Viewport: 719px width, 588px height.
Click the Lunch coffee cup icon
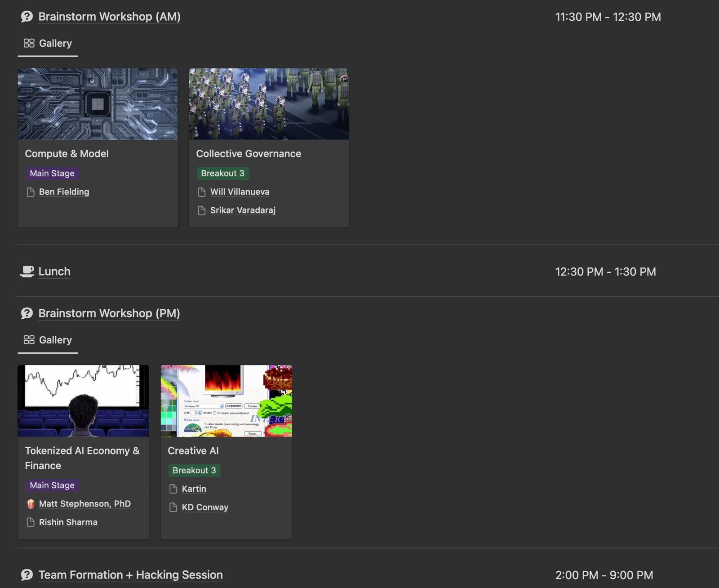point(27,272)
